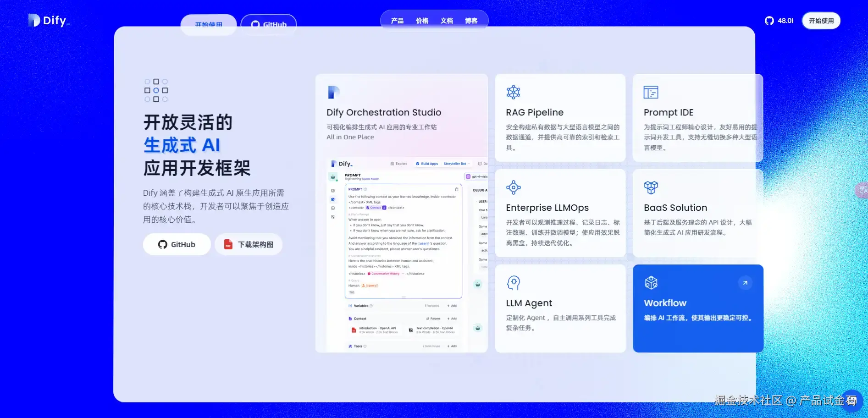Click the copy icon in PROMPT box
Image resolution: width=868 pixels, height=418 pixels.
[456, 189]
